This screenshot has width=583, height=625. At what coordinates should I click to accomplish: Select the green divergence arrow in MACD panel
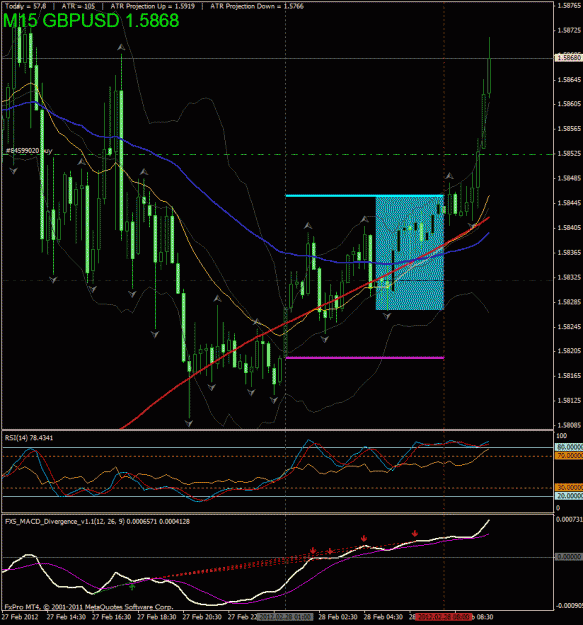(132, 586)
